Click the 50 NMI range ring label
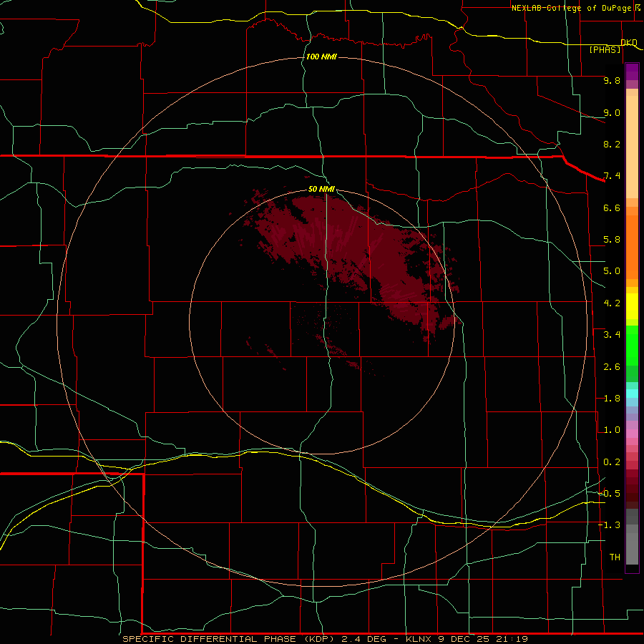This screenshot has width=644, height=644. pos(321,189)
